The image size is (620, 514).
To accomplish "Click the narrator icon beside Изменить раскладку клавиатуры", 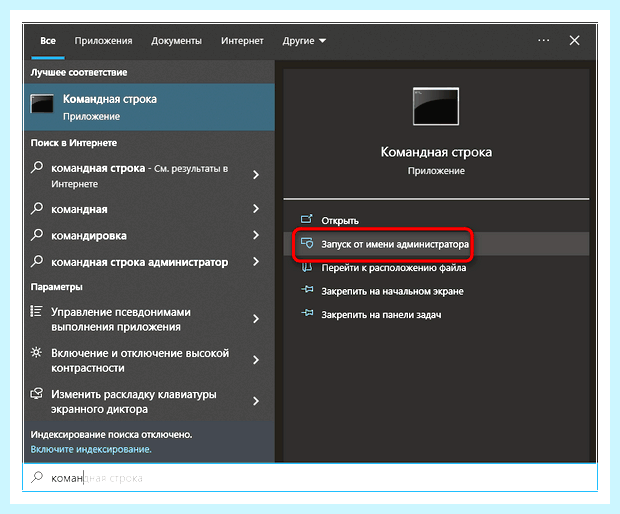I will 36,393.
